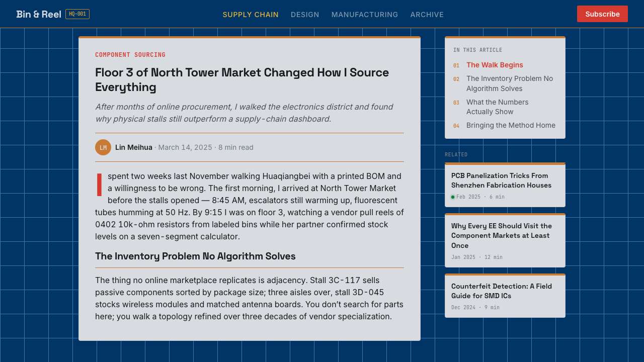Click the Inventory Problem section heading

195,256
